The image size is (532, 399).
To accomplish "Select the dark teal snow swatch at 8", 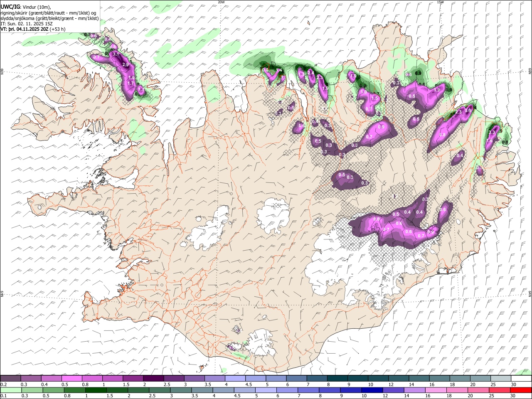I will (337, 378).
